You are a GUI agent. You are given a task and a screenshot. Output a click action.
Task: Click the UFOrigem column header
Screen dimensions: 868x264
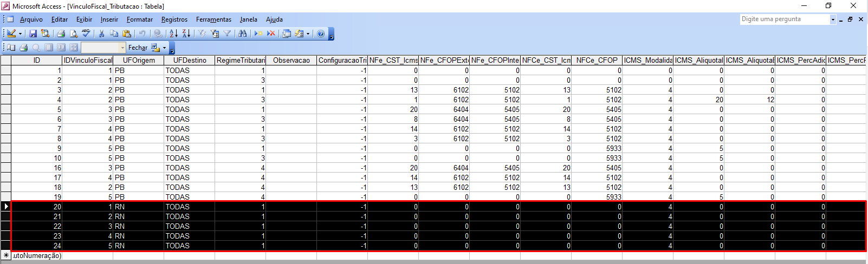(139, 60)
